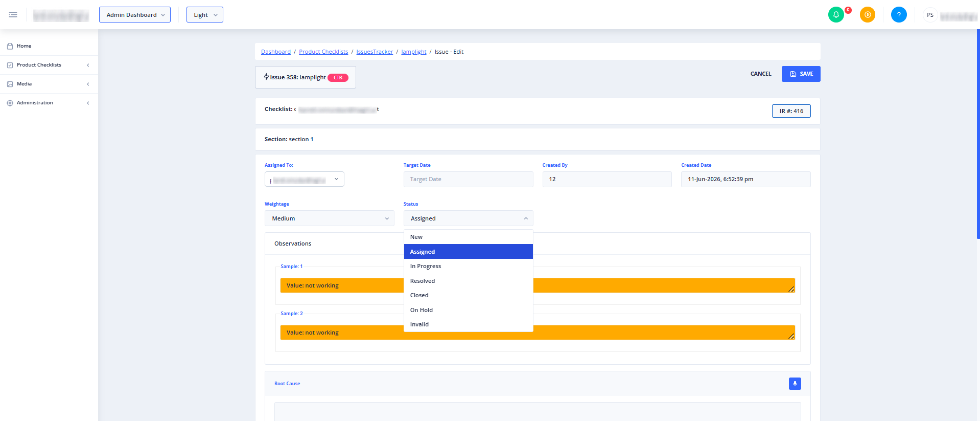The width and height of the screenshot is (980, 421).
Task: Click the Root Cause text area
Action: click(538, 412)
